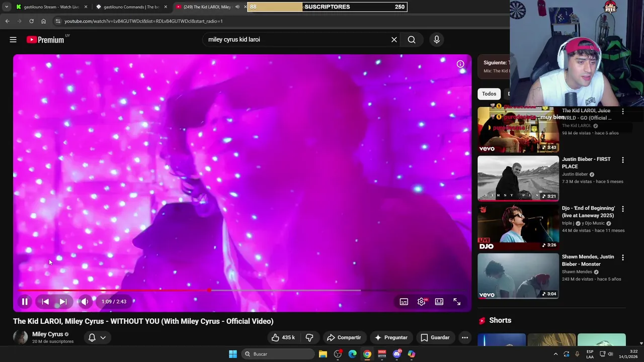Viewport: 644px width, 362px height.
Task: Open the notification bell dropdown for Miley Cyrus
Action: pyautogui.click(x=97, y=337)
